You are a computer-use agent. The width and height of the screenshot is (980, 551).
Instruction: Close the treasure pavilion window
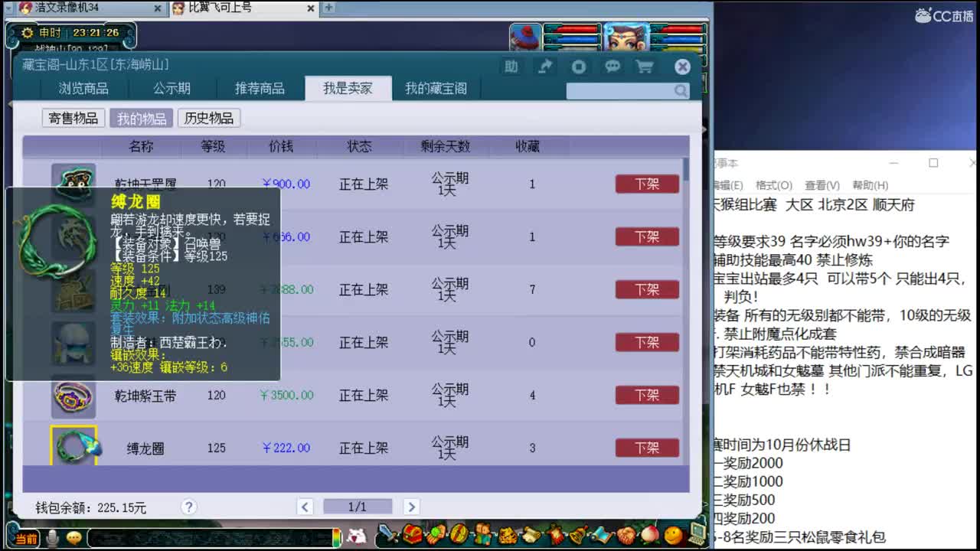coord(682,67)
